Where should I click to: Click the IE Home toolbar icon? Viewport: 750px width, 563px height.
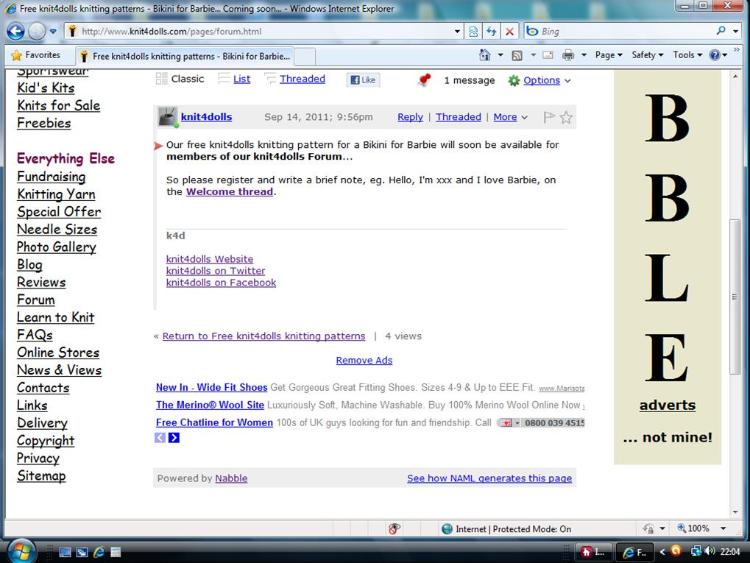(485, 56)
